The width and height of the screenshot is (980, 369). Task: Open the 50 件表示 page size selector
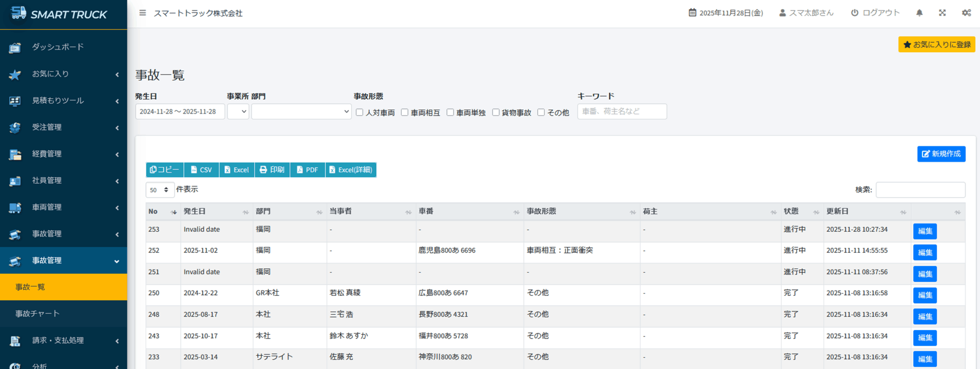(160, 190)
